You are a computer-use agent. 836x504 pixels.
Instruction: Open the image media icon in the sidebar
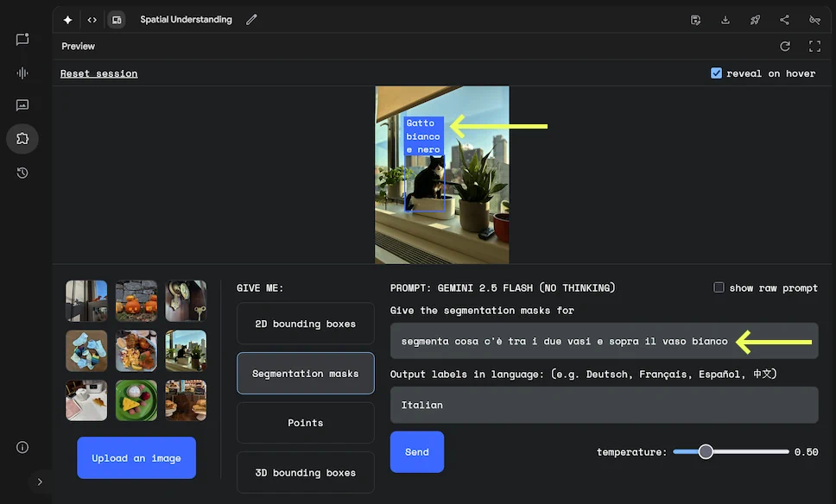tap(22, 105)
